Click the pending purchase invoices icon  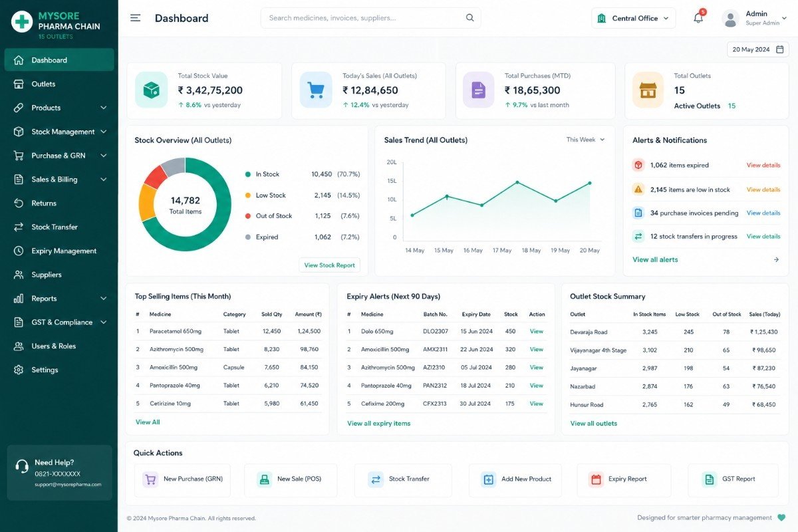638,213
